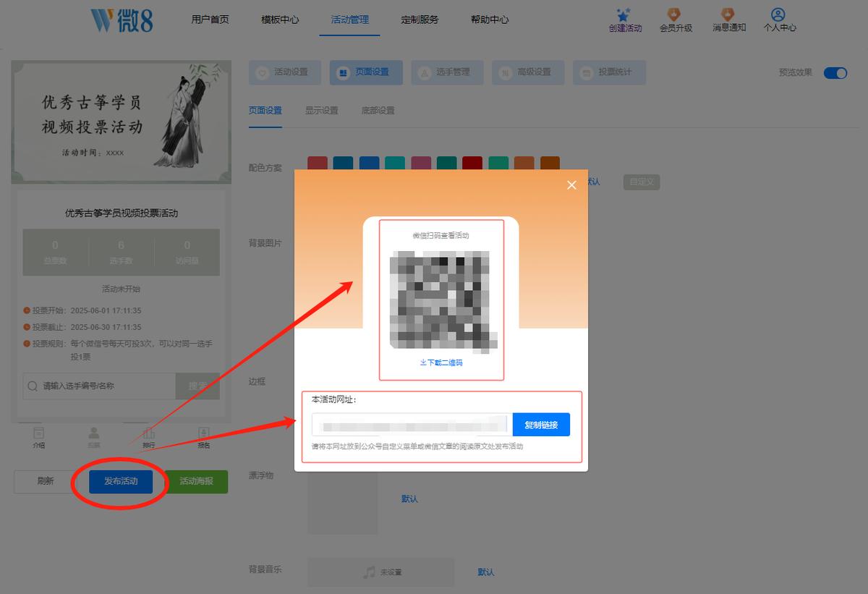Open the 选手管理 tab
The height and width of the screenshot is (594, 868).
pyautogui.click(x=446, y=72)
